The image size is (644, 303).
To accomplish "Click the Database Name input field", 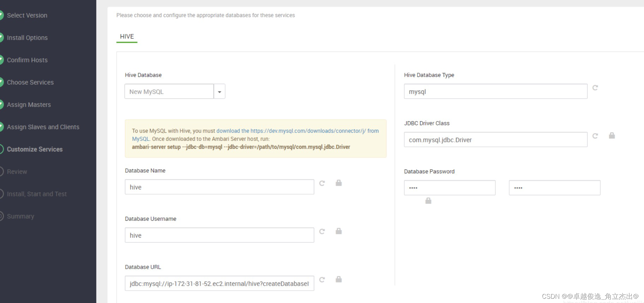I will [219, 187].
